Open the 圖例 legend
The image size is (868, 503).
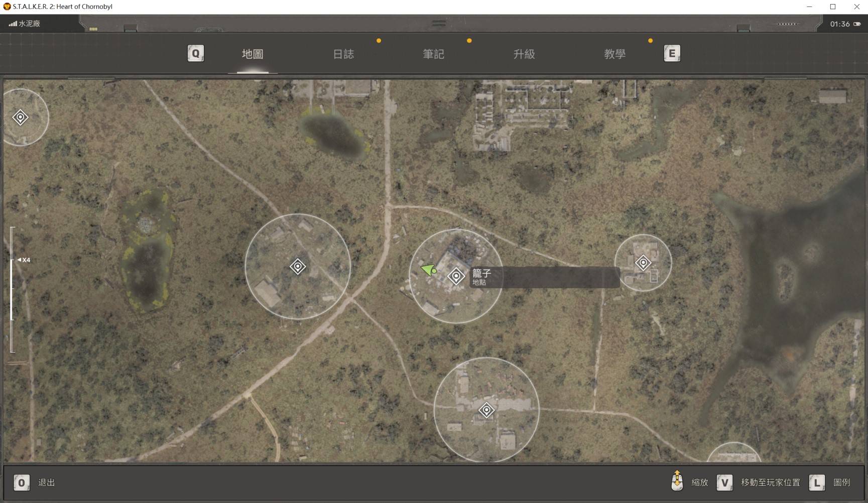click(x=842, y=482)
